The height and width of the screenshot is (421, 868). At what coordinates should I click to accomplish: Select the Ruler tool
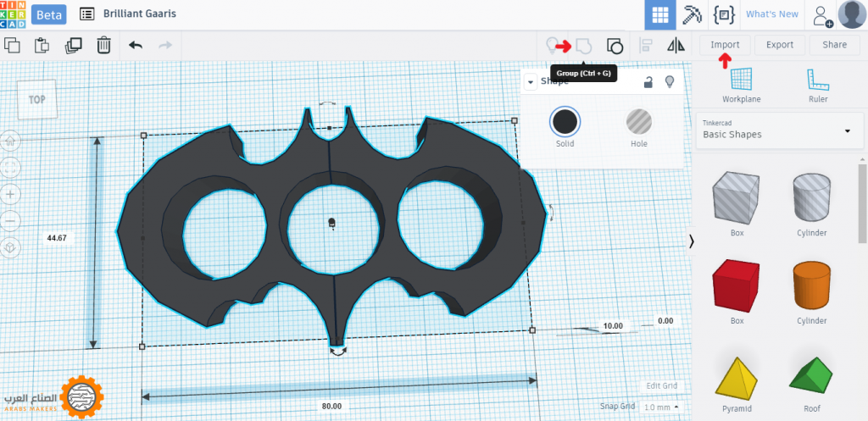coord(818,86)
